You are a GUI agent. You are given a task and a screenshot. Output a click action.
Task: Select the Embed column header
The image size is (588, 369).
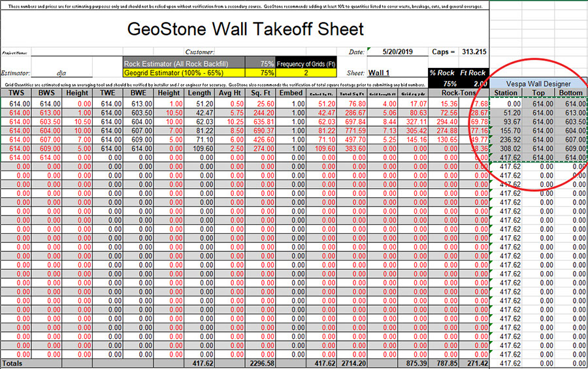tap(291, 93)
